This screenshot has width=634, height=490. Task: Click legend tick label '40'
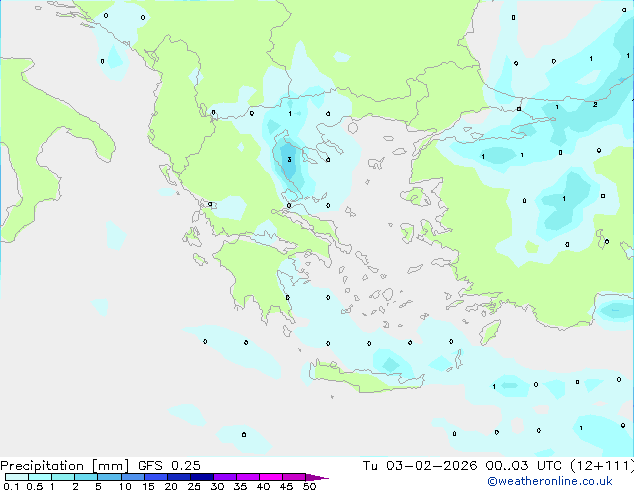coord(263,486)
